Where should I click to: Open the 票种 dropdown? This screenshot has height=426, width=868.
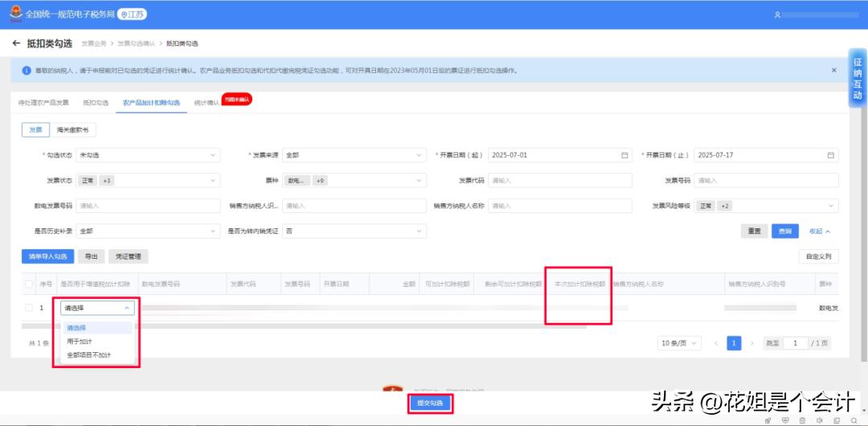[x=354, y=181]
